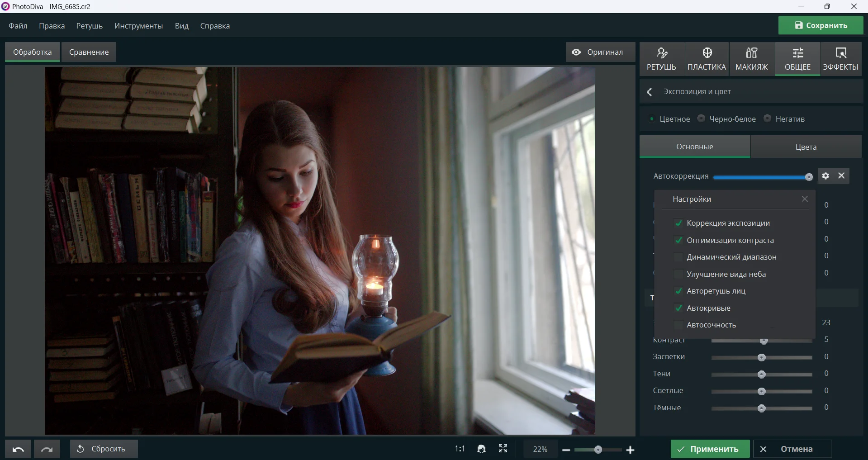Uncheck Коррекция экспозиции
The height and width of the screenshot is (460, 868).
(678, 223)
